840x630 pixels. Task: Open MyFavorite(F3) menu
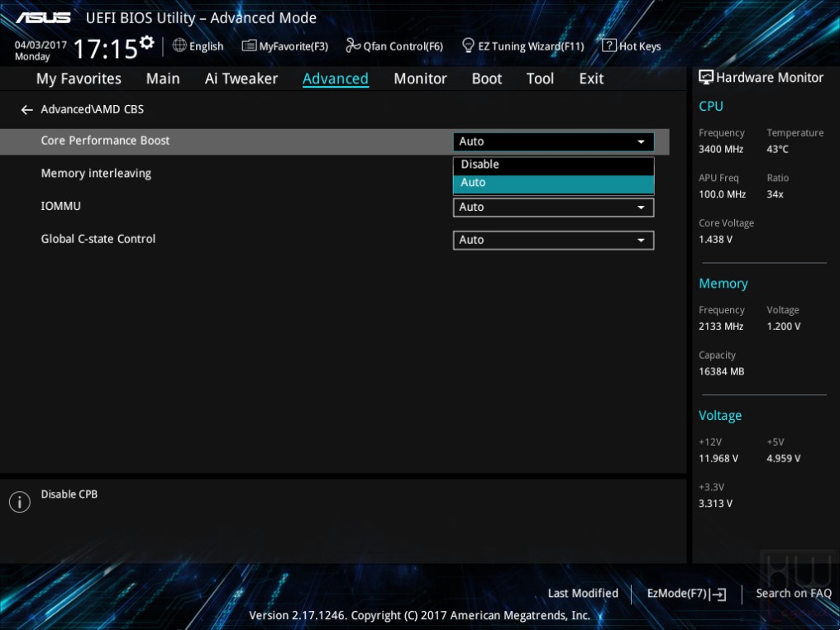point(294,46)
